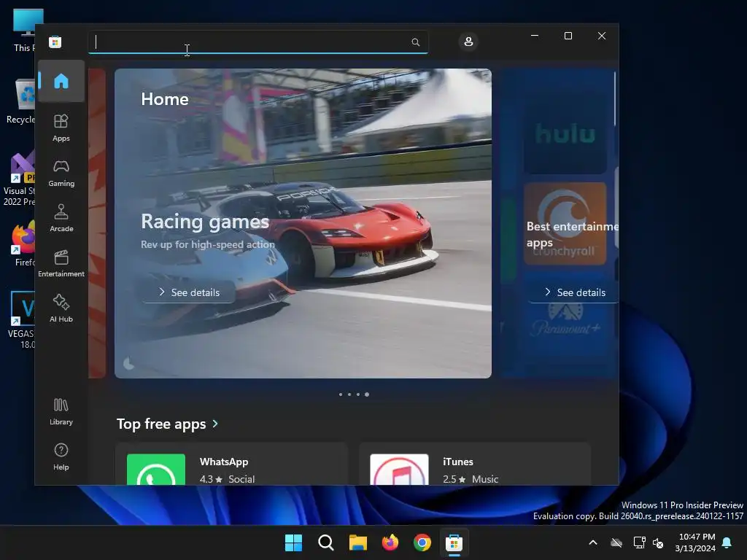The width and height of the screenshot is (747, 560).
Task: Open the Apps section in the sidebar
Action: point(61,128)
